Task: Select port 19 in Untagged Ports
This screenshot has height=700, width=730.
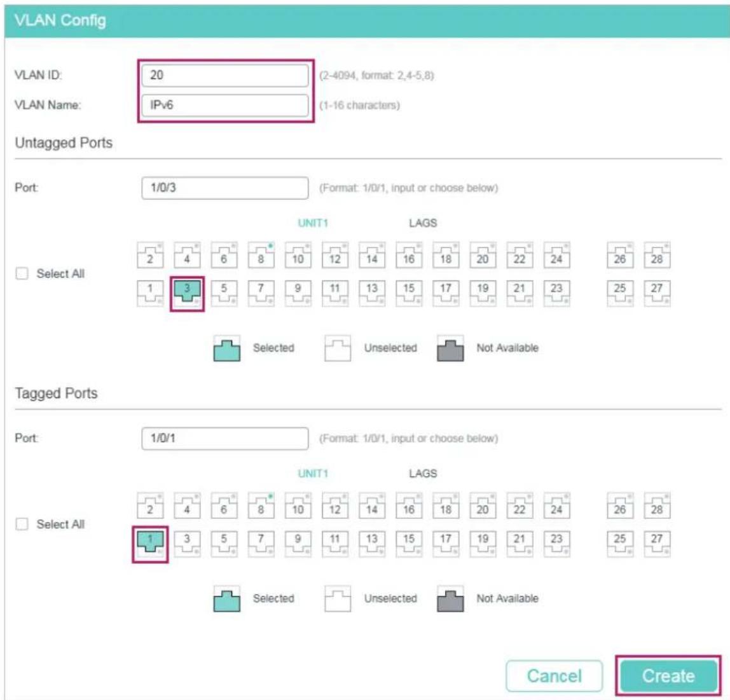Action: (x=483, y=294)
